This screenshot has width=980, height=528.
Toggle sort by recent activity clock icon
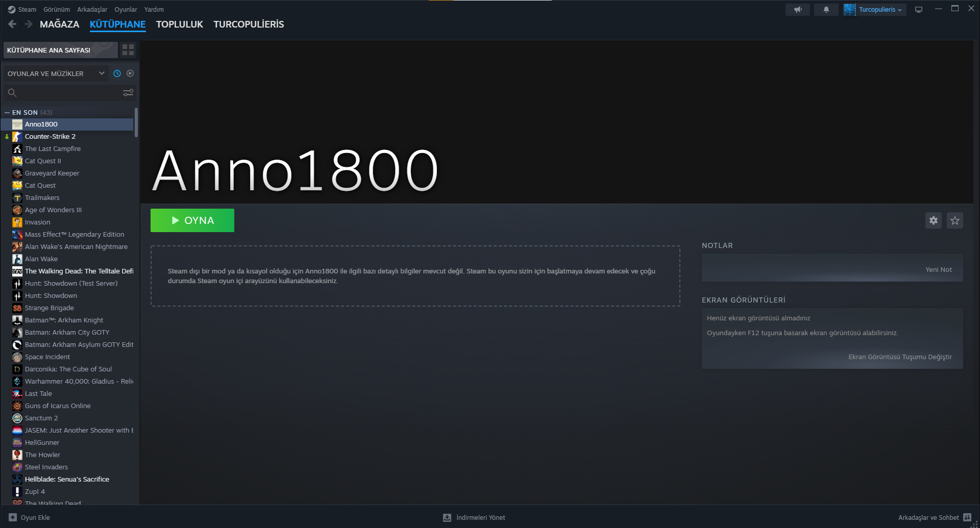tap(117, 73)
